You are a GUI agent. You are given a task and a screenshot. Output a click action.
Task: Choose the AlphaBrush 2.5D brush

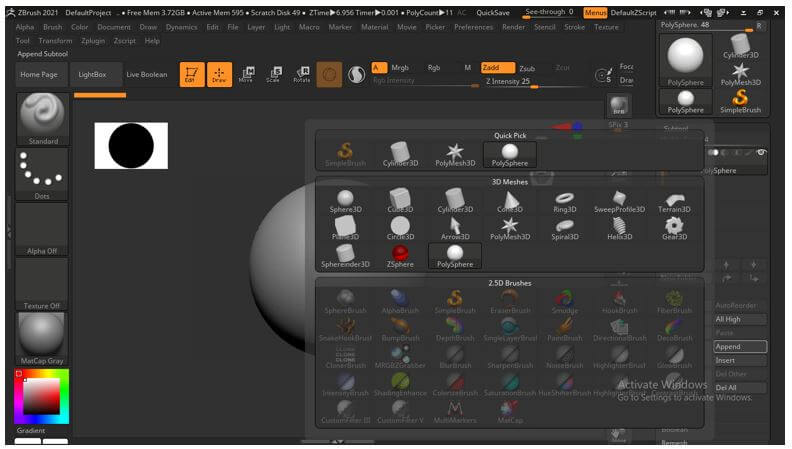(x=400, y=303)
